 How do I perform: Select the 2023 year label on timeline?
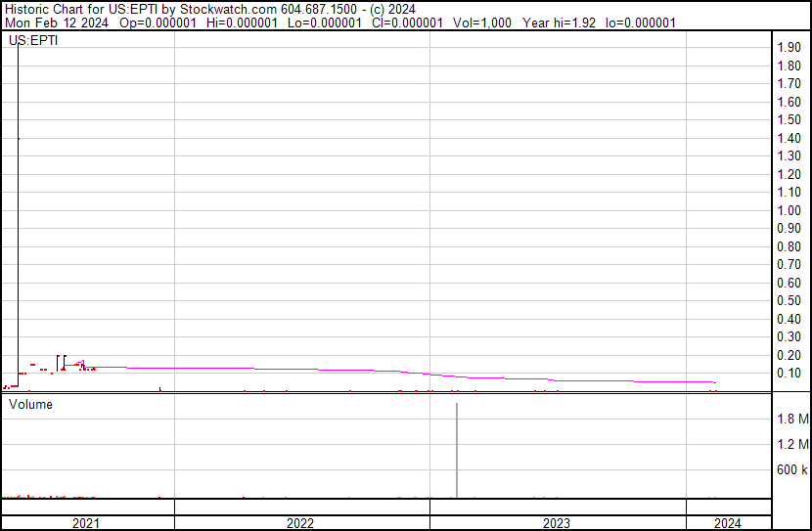[557, 523]
